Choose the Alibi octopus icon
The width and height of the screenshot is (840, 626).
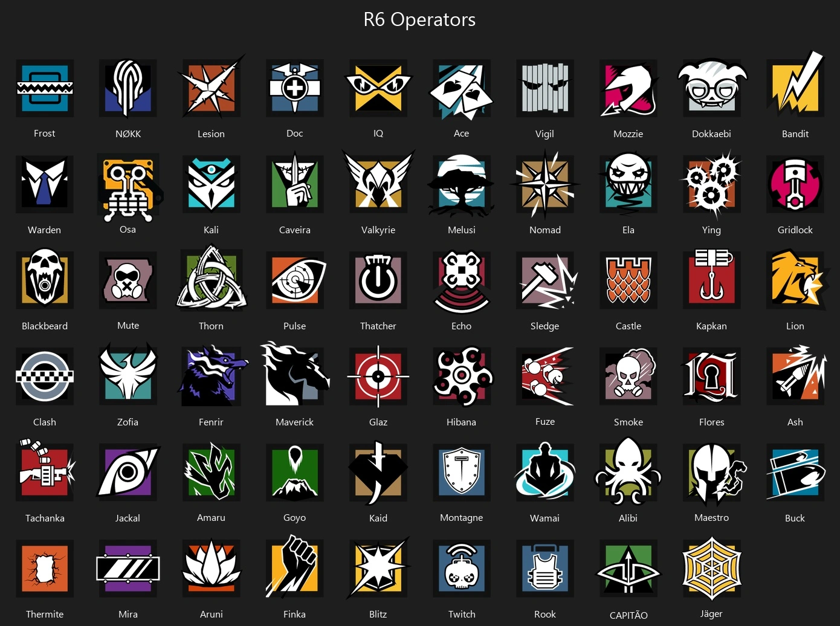point(628,472)
